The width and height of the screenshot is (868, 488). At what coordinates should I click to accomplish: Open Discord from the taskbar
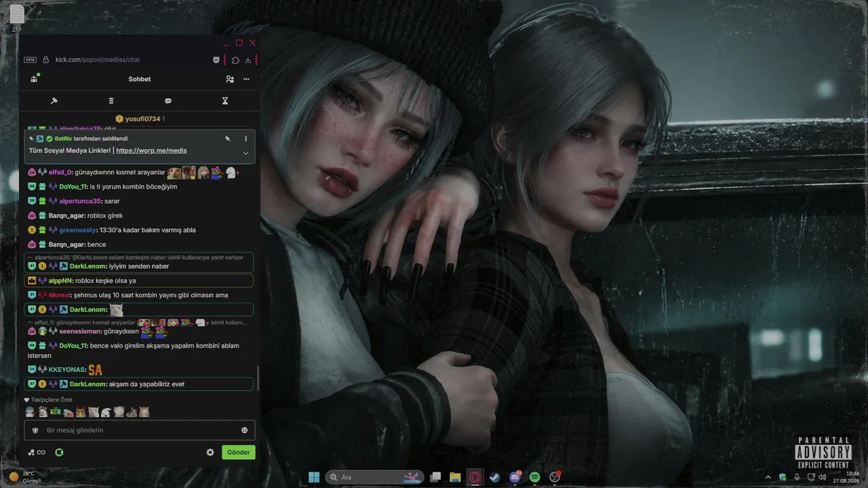click(x=515, y=477)
